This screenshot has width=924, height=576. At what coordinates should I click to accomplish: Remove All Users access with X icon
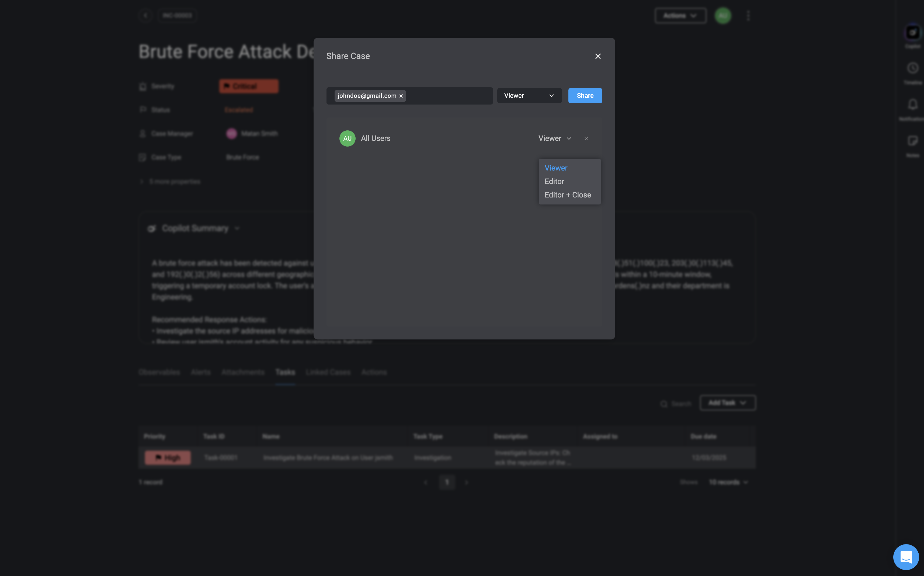[586, 139]
